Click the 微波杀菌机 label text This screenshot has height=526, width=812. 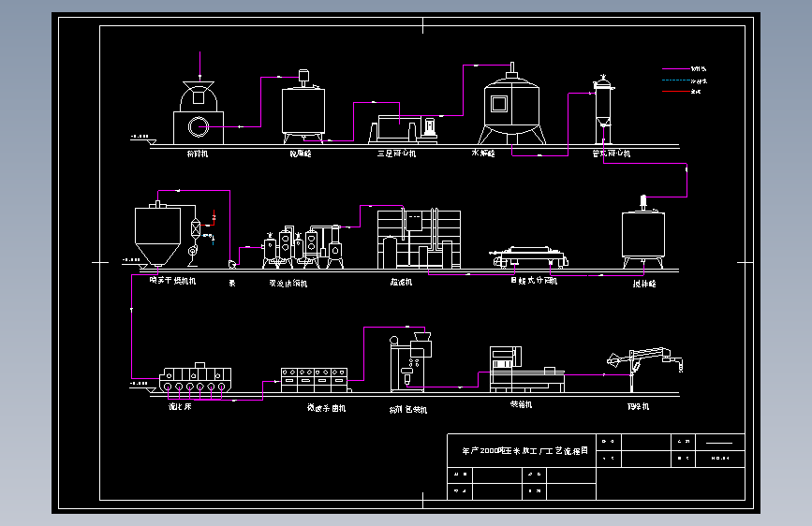coord(326,408)
